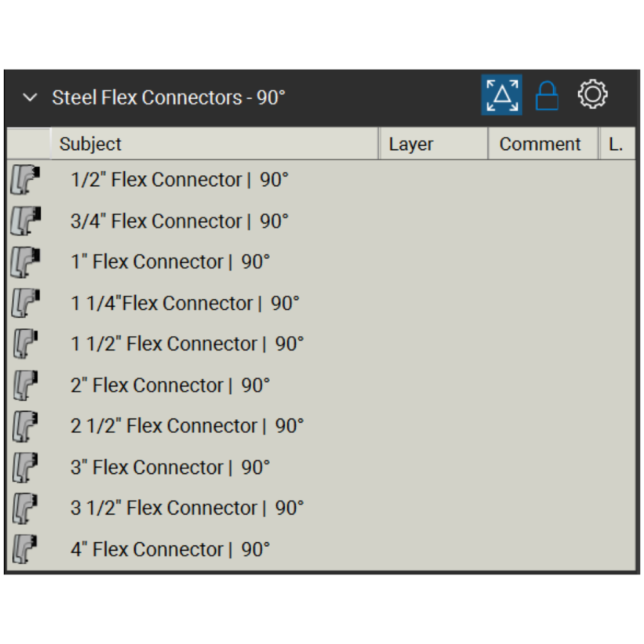Select the 1 1/2" Flex Connector icon
The width and height of the screenshot is (644, 644).
click(25, 344)
